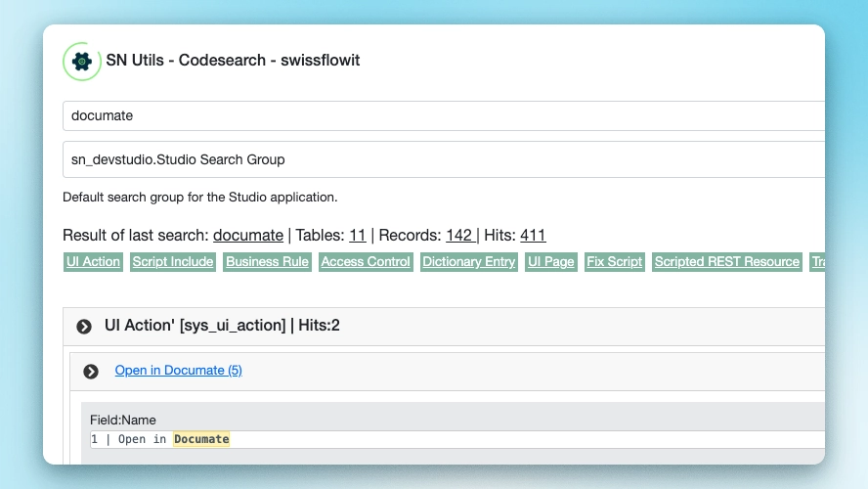This screenshot has width=868, height=489.
Task: Open the 'sn_devstudio.Studio Search Group' selector
Action: 444,159
